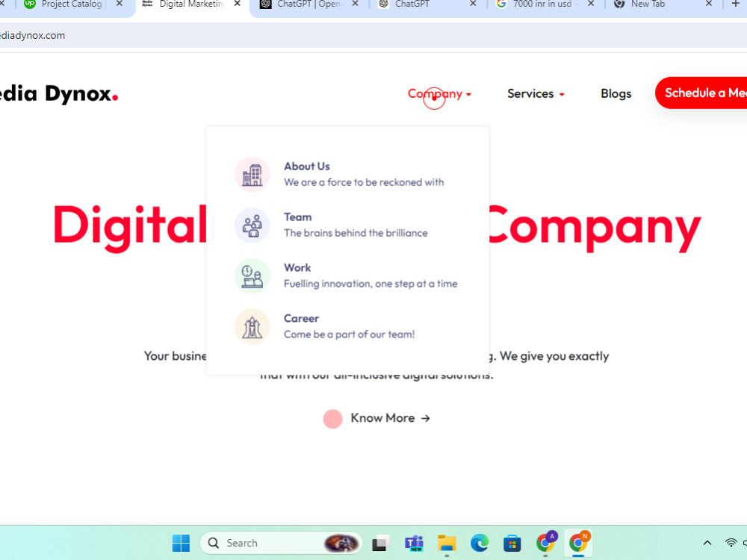Expand the Services dropdown menu
The image size is (747, 560).
[x=536, y=94]
